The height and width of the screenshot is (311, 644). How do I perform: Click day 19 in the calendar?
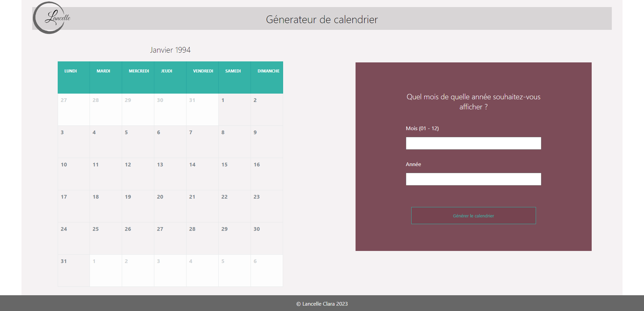(138, 206)
